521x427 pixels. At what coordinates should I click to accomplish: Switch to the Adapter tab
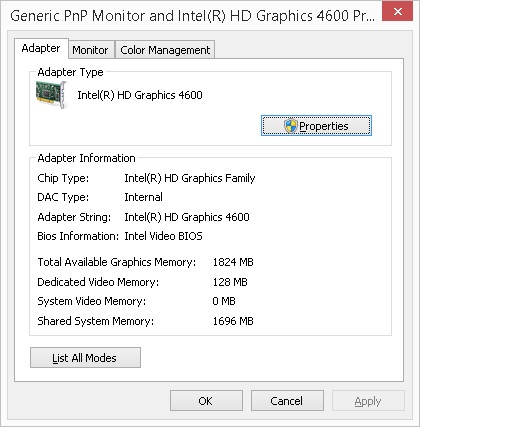tap(41, 48)
